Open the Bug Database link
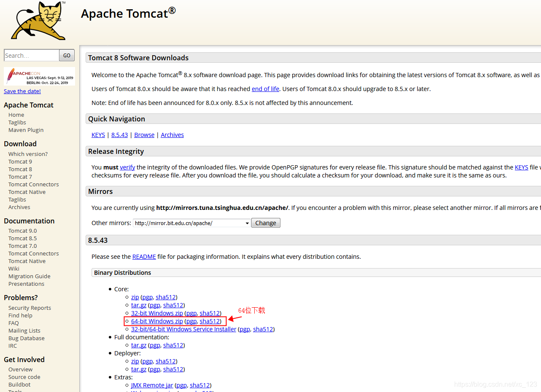The width and height of the screenshot is (541, 392). (26, 338)
